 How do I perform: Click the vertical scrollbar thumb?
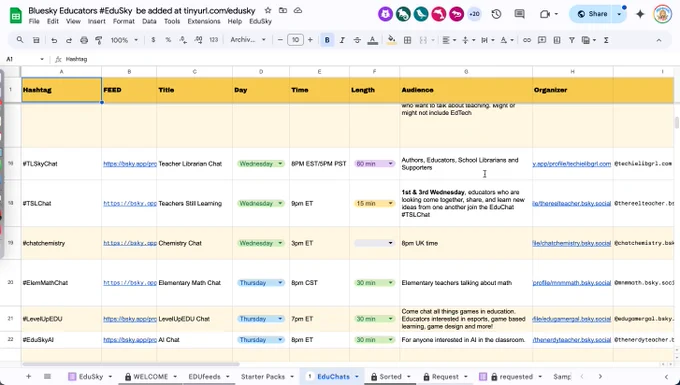point(677,123)
